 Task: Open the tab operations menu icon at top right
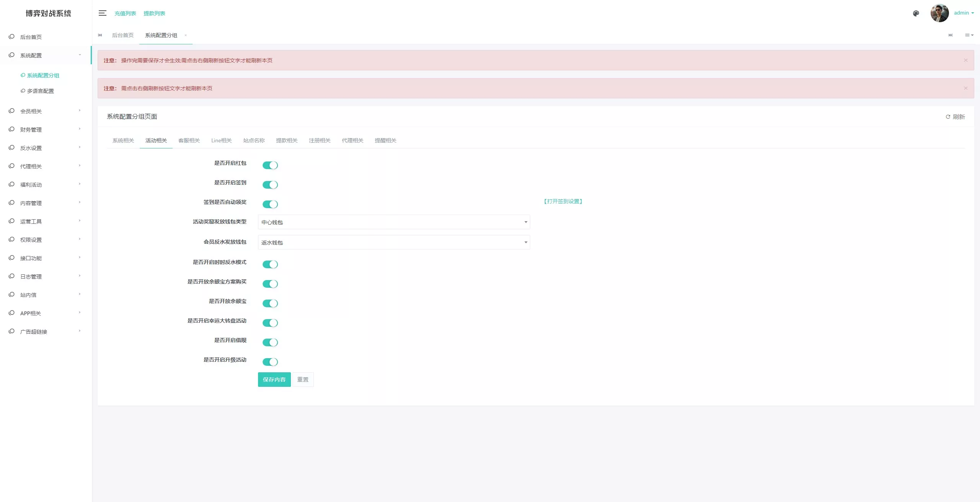[x=969, y=35]
